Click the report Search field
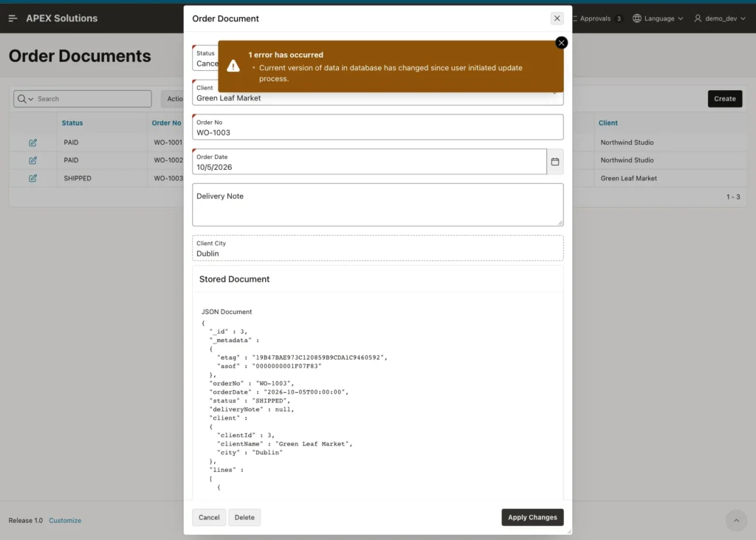The height and width of the screenshot is (540, 756). pos(93,99)
